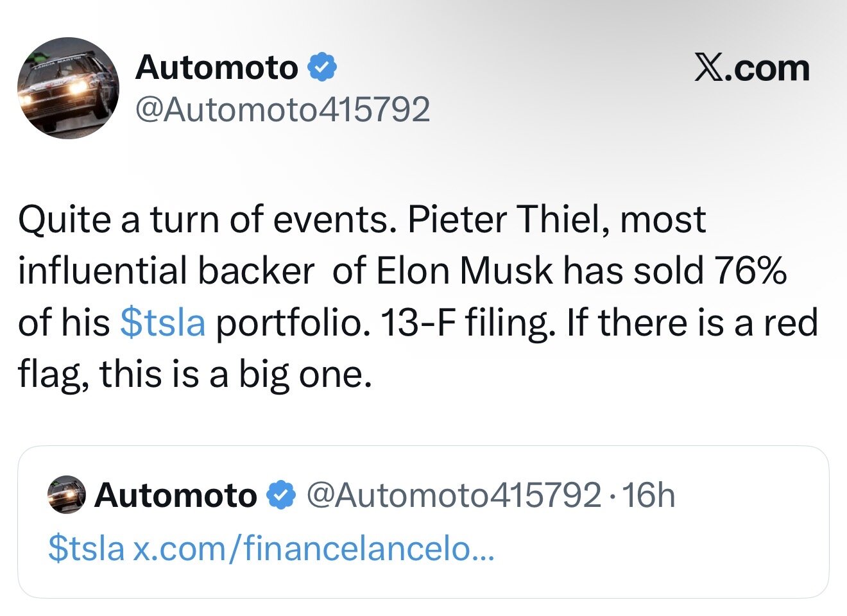Follow the x.com/financelancelo… link

pos(314,548)
